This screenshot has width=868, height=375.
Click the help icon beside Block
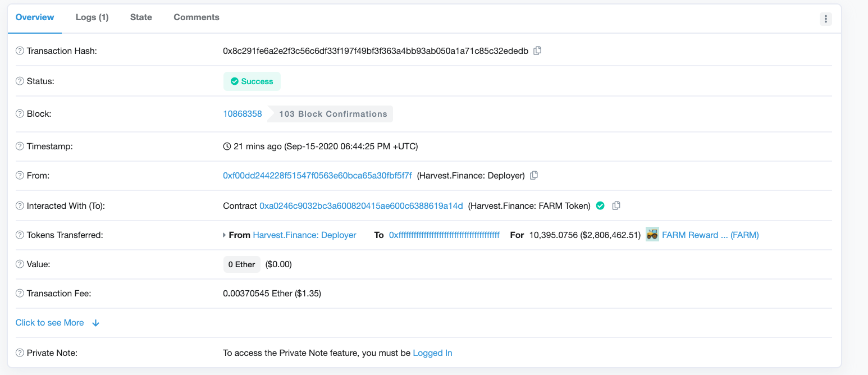click(x=20, y=114)
